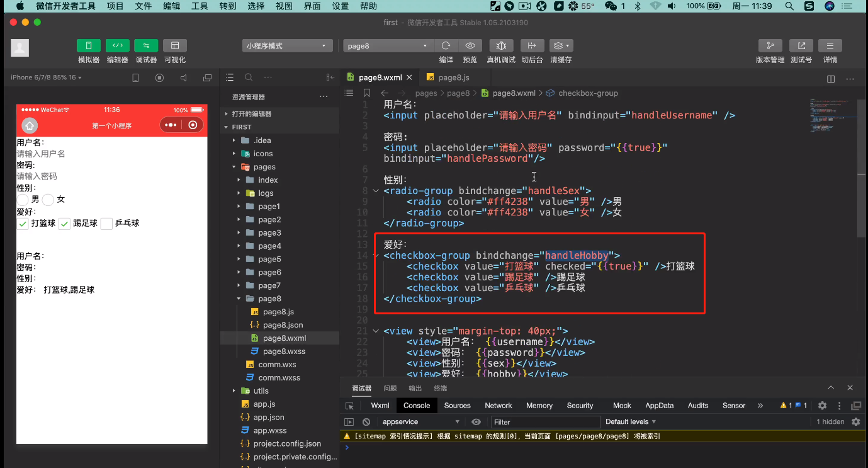Open the 小程序模式 mode dropdown
This screenshot has height=468, width=868.
[287, 46]
